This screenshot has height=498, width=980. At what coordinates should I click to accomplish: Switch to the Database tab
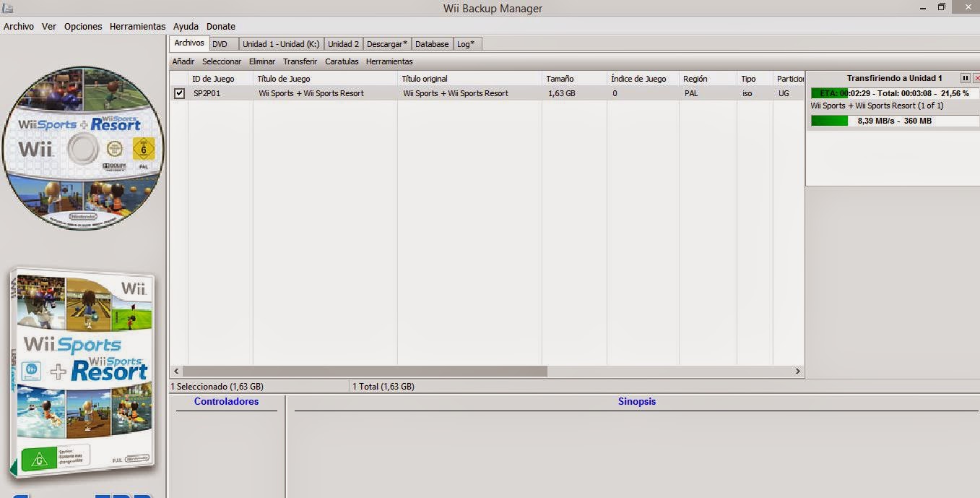coord(431,43)
